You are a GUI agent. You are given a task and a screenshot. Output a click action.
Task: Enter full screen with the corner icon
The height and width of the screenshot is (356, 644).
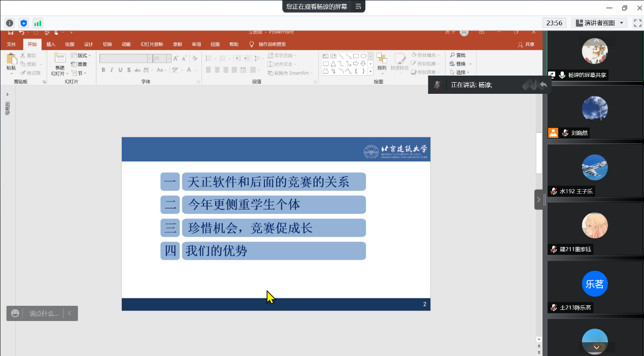click(x=637, y=23)
